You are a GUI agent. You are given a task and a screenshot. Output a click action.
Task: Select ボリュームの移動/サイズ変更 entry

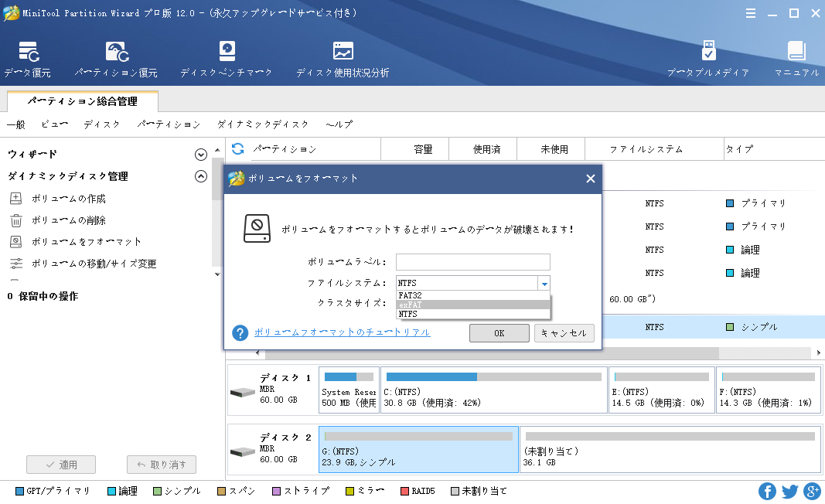click(94, 264)
